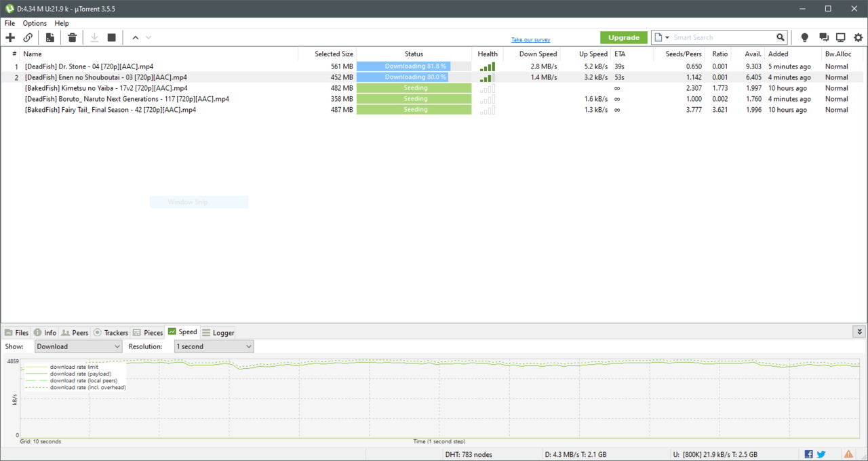Click the Add Torrent from URL link icon
This screenshot has width=868, height=461.
28,38
